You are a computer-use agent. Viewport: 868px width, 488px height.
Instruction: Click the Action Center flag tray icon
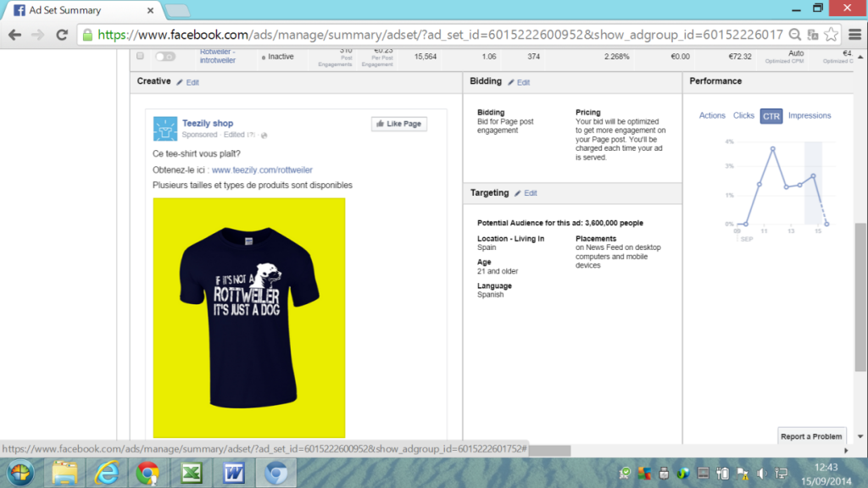tap(743, 473)
